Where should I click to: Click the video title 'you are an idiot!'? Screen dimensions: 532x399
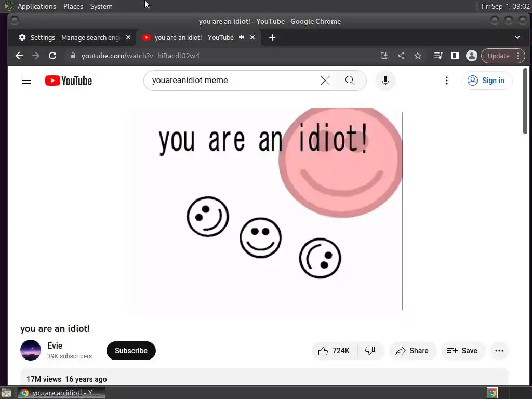pos(55,328)
